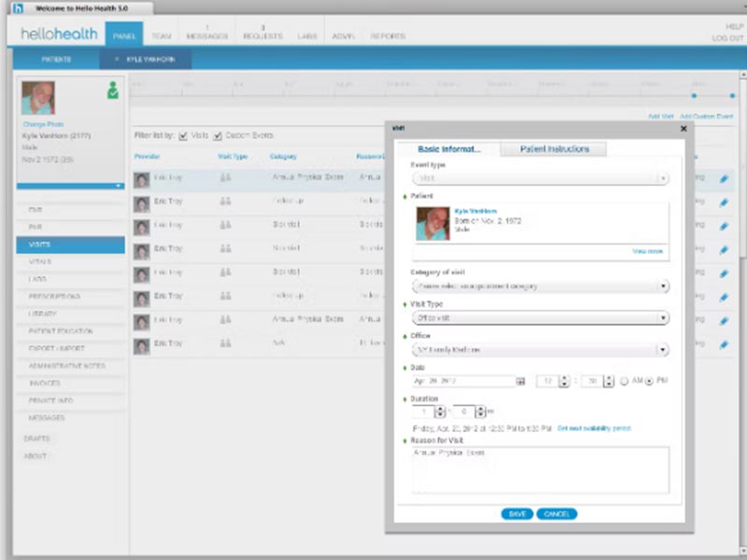
Task: Switch to the Patient Instructions tab
Action: [x=554, y=149]
